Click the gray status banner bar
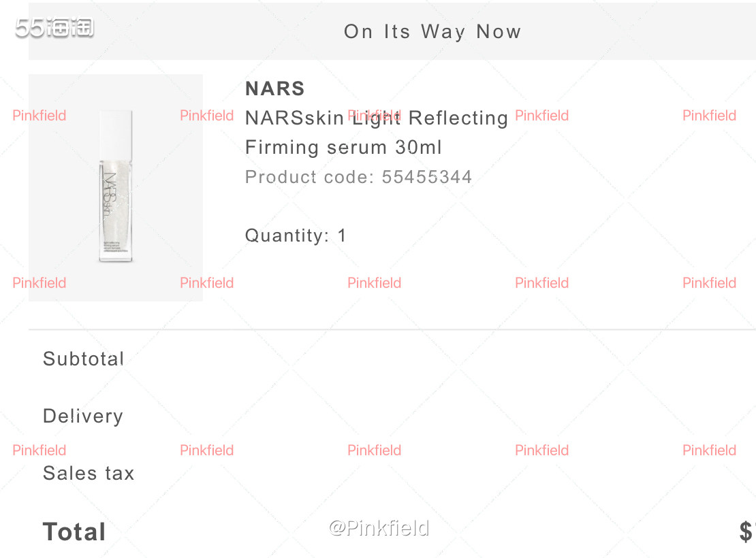 392,32
